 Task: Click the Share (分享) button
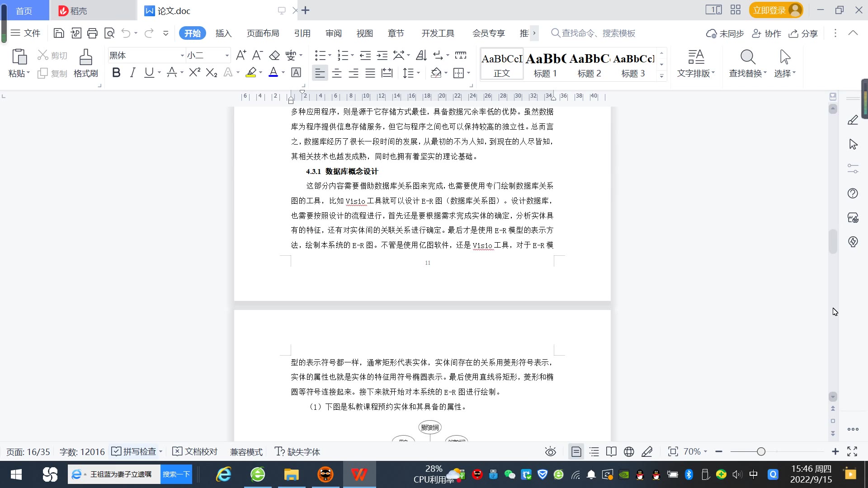pyautogui.click(x=803, y=33)
